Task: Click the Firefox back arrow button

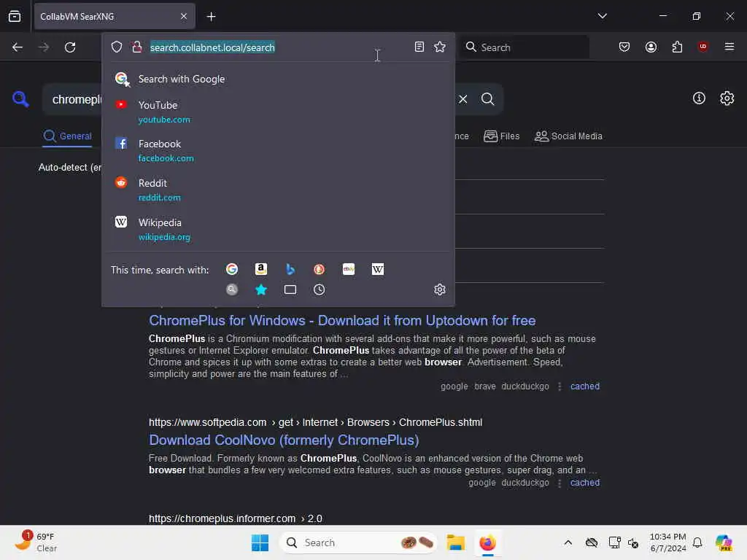Action: pyautogui.click(x=18, y=47)
